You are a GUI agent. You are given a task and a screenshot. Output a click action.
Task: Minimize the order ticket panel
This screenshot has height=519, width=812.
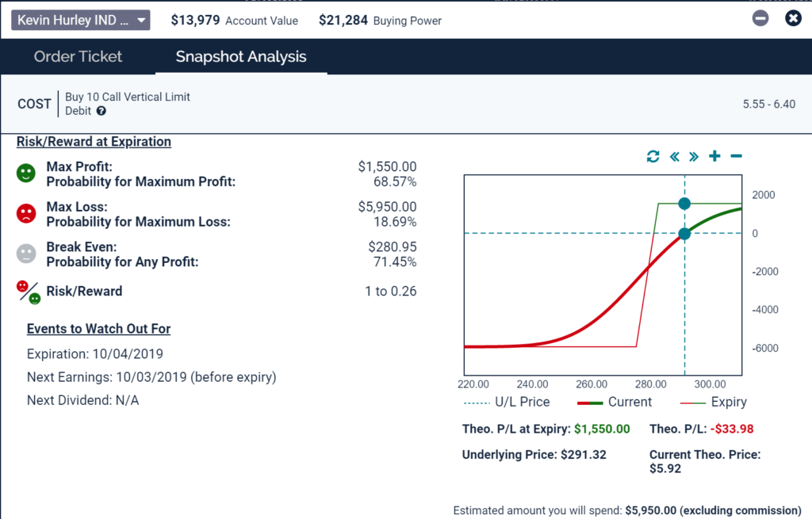(760, 18)
